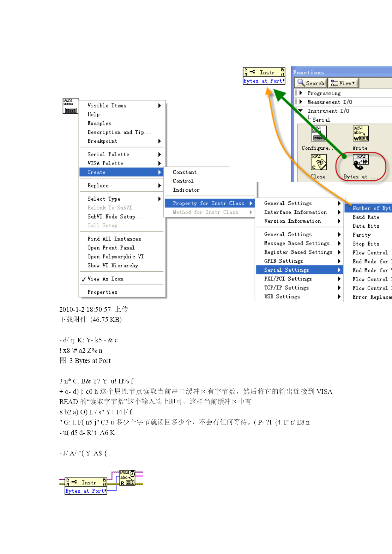The width and height of the screenshot is (392, 554).
Task: Click Bytes at Port in the bottom diagram
Action: 86,491
